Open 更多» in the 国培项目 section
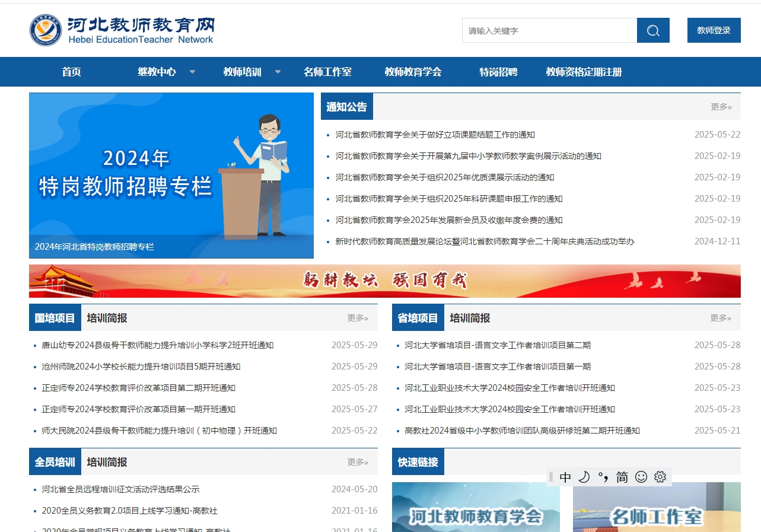This screenshot has width=761, height=532. [x=358, y=318]
